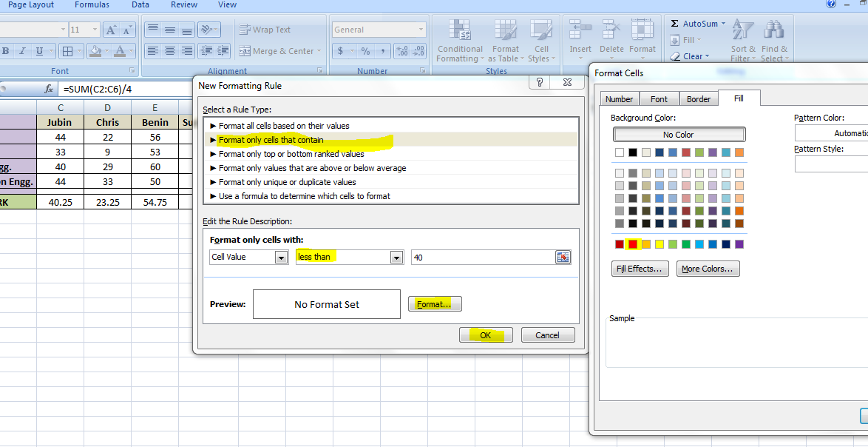This screenshot has height=447, width=868.
Task: Pick the yellow standard color swatch
Action: [x=660, y=243]
